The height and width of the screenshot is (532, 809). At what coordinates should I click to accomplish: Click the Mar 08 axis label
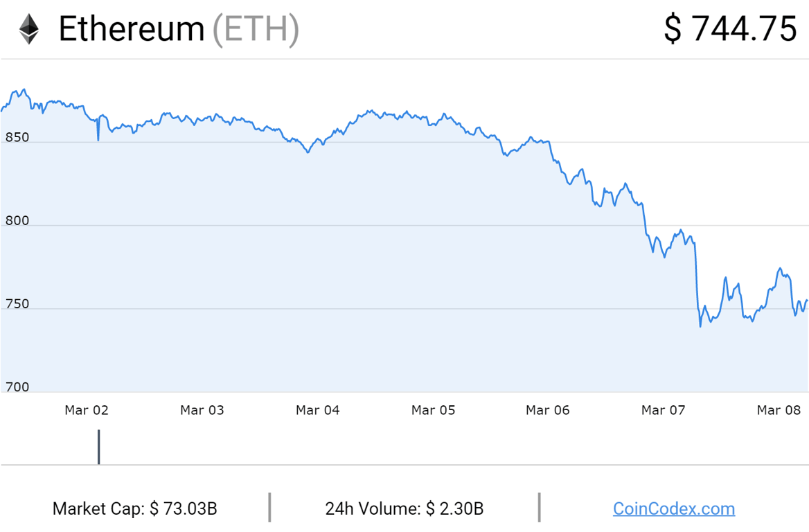tap(779, 410)
